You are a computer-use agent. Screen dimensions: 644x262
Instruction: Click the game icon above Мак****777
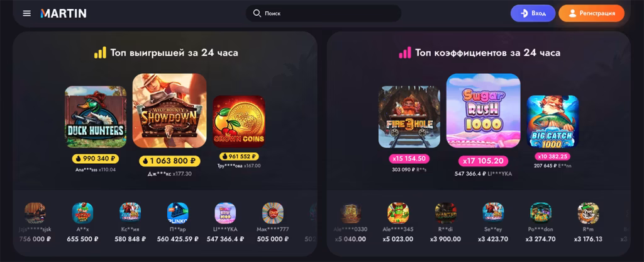(273, 213)
